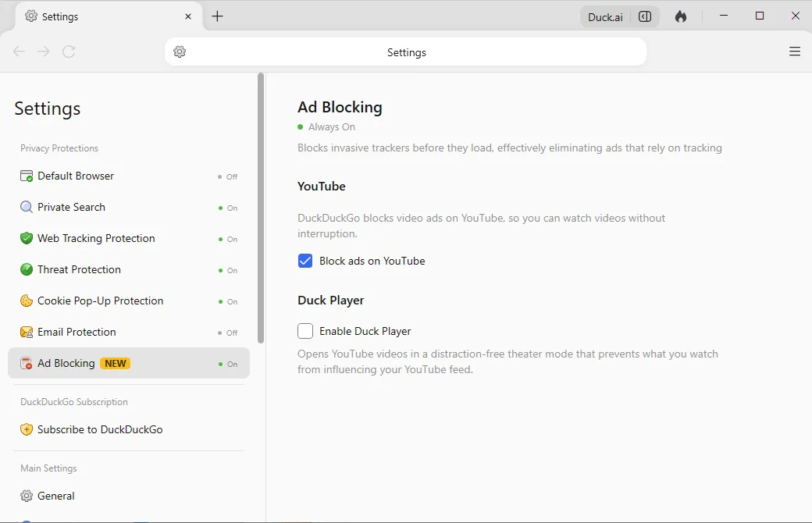Enable Duck Player checkbox
Screen dimensions: 812x523
(305, 331)
